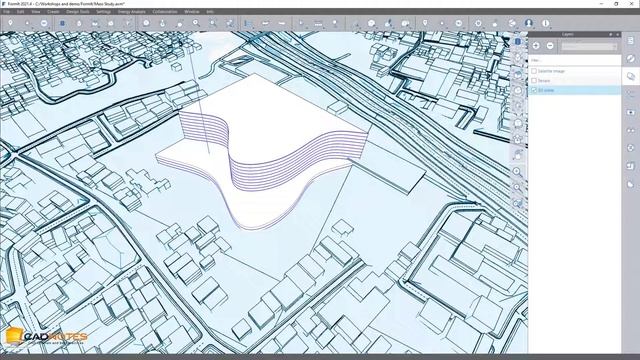Toggle the Terrain layer checkbox
This screenshot has height=360, width=640.
[534, 80]
